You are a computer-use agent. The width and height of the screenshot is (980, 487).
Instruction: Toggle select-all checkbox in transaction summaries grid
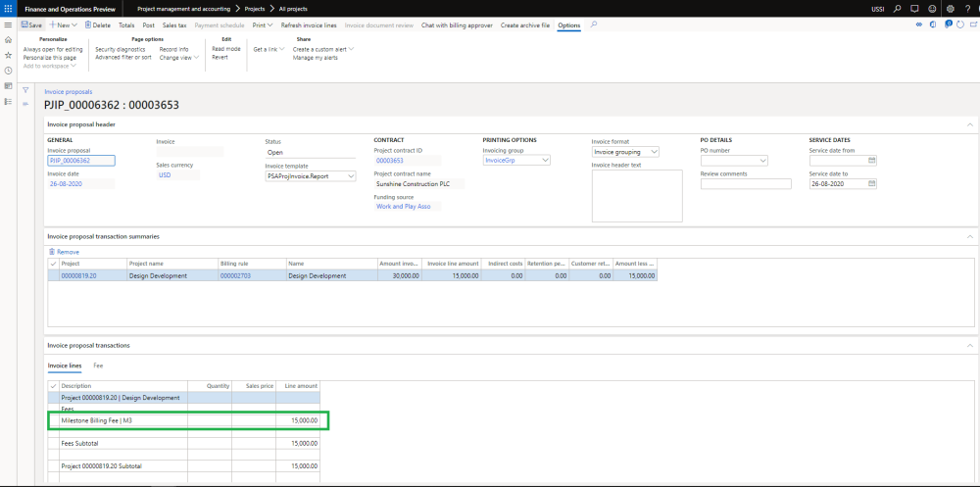[53, 264]
